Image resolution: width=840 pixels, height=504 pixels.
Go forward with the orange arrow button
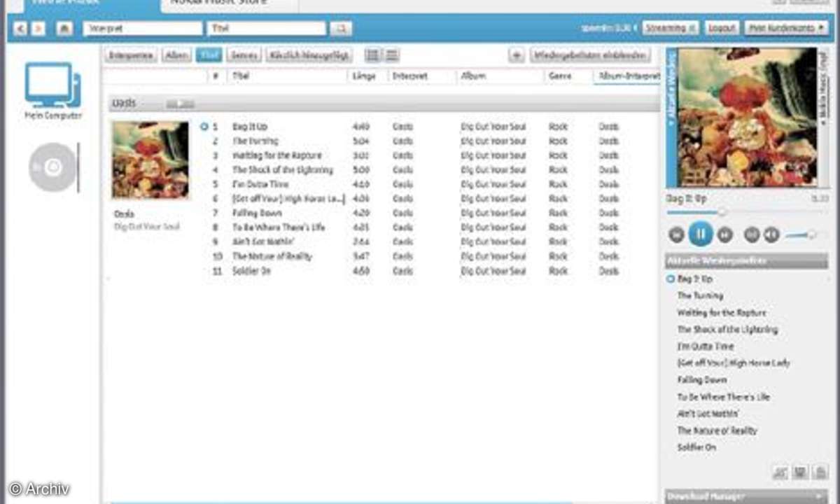click(x=38, y=29)
